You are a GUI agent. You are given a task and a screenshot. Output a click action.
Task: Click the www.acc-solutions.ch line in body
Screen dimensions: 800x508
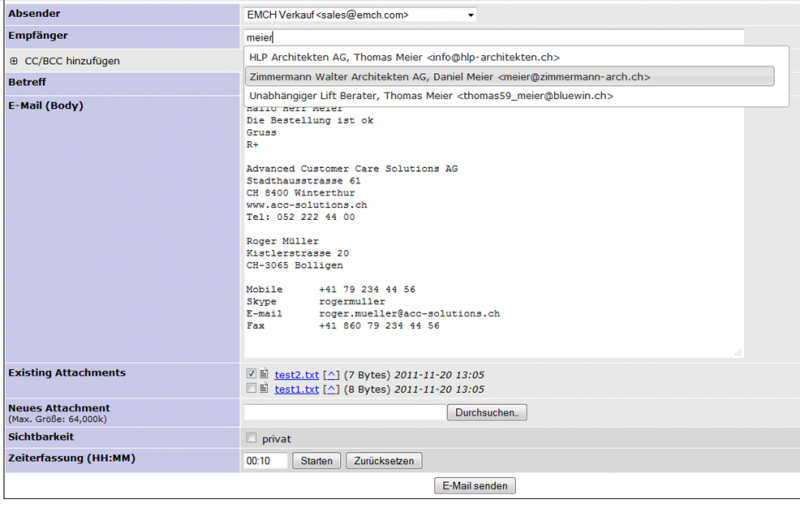tap(307, 205)
